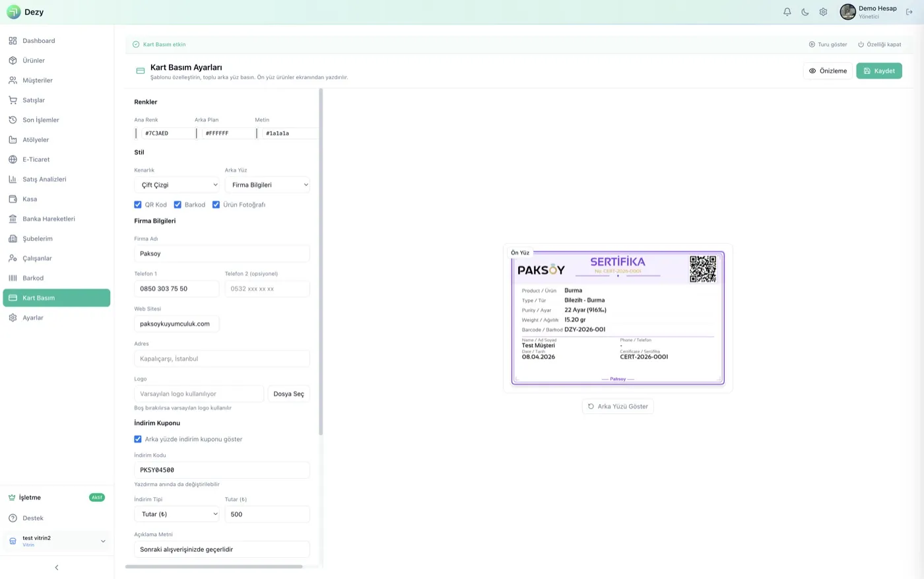Collapse the sidebar with left chevron
This screenshot has height=579, width=924.
(57, 568)
